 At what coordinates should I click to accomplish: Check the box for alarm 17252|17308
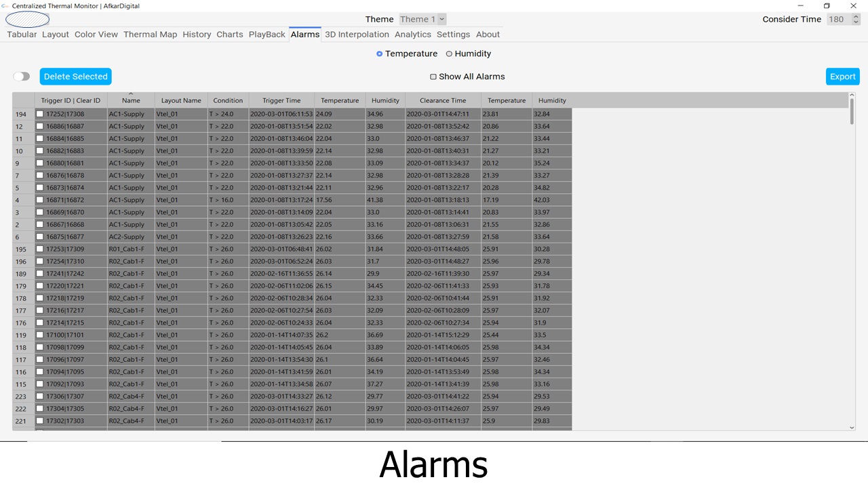pyautogui.click(x=40, y=114)
